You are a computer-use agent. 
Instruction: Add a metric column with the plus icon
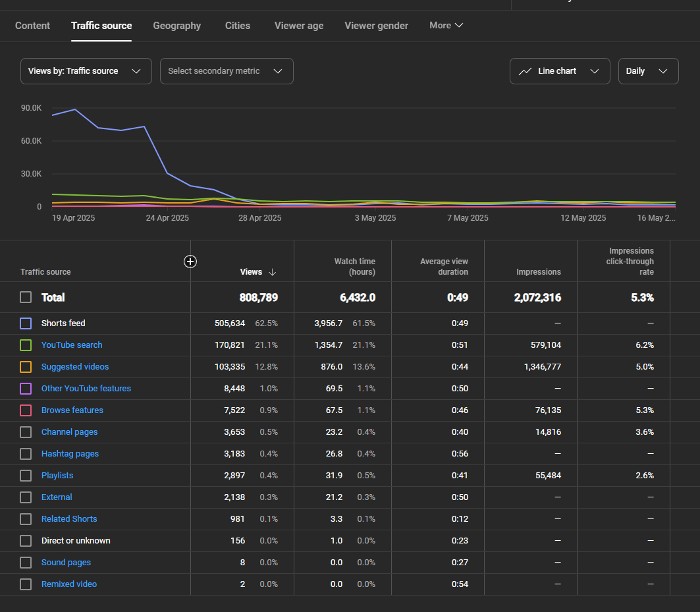coord(190,262)
